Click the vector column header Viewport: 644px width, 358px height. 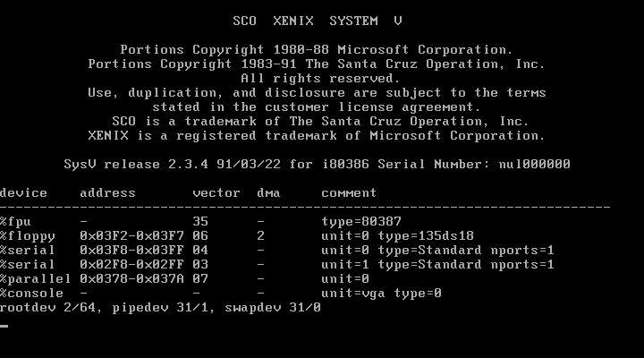point(216,193)
